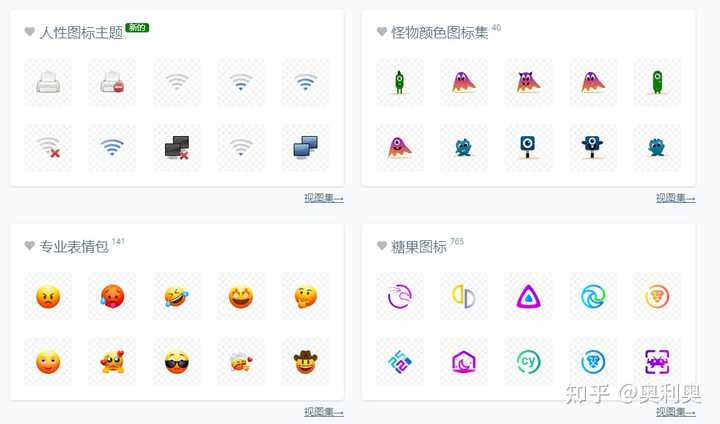Click the rolling laughing tears emoji
Viewport: 720px width, 424px height.
[x=177, y=296]
